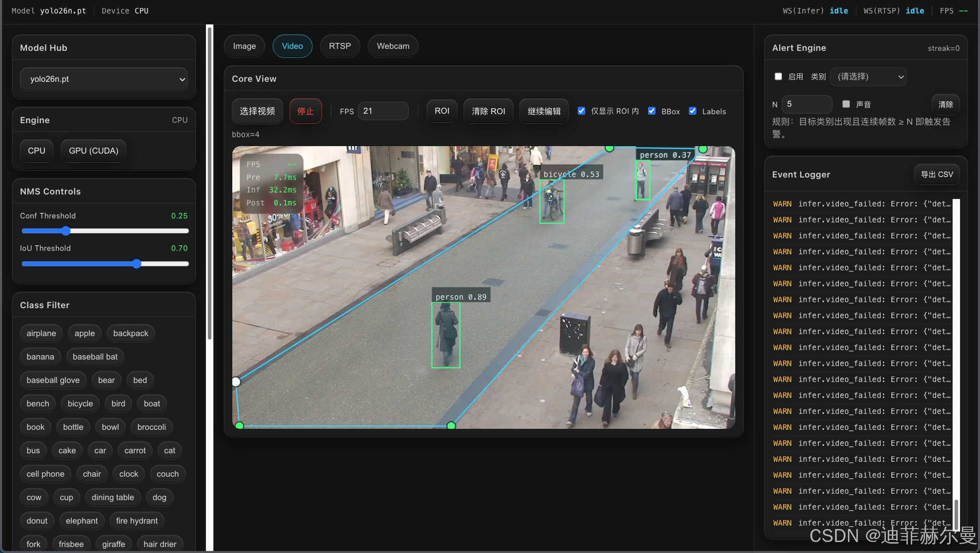Select the bicycle class filter chip
The height and width of the screenshot is (553, 980).
(x=80, y=403)
